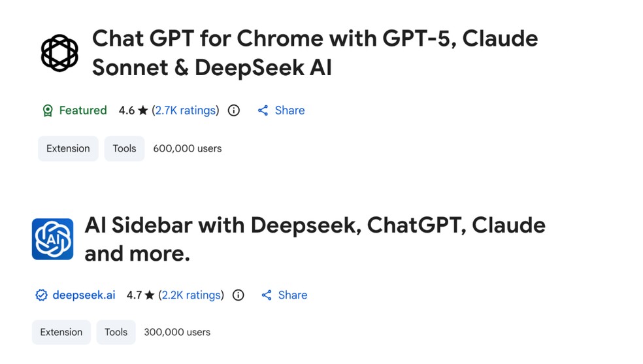Select Tools chip beside 300,000 users
643x364 pixels.
coord(116,332)
